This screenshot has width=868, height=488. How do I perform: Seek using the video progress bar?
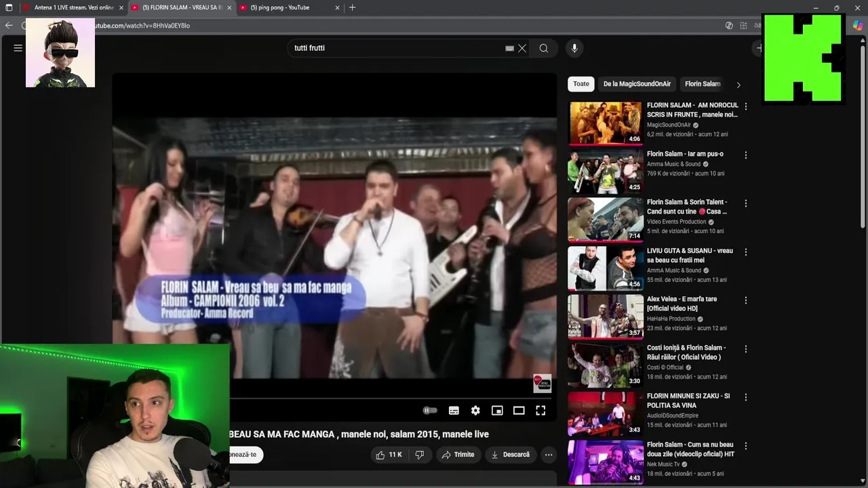(393, 398)
